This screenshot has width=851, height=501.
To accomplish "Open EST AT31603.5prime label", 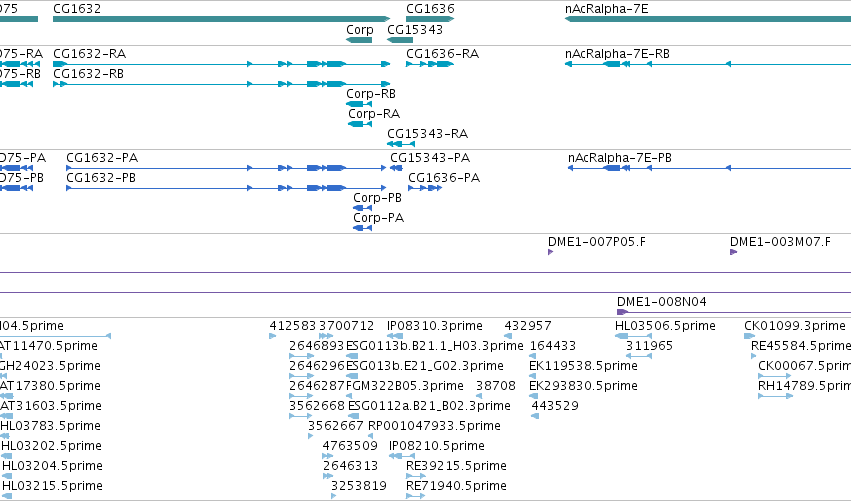I will click(x=50, y=406).
